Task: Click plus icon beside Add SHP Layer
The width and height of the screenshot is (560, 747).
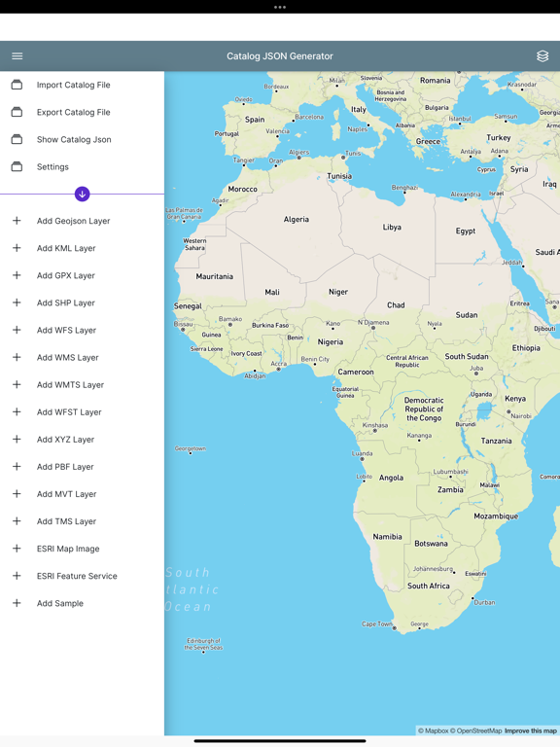Action: pyautogui.click(x=17, y=302)
